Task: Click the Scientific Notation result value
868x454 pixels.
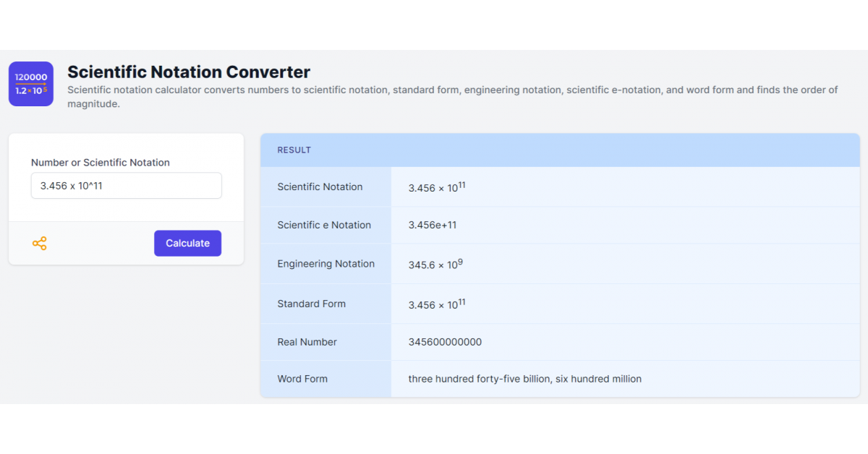Action: [x=436, y=187]
